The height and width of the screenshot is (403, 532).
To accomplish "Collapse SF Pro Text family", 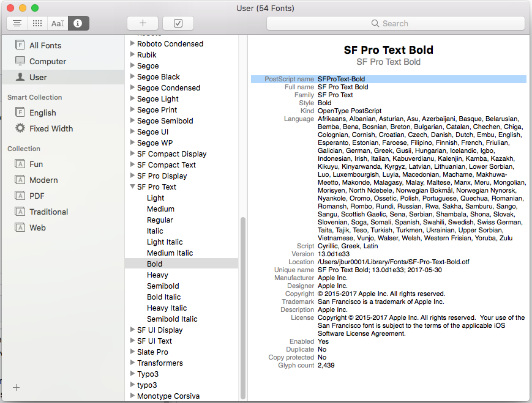I will (133, 187).
